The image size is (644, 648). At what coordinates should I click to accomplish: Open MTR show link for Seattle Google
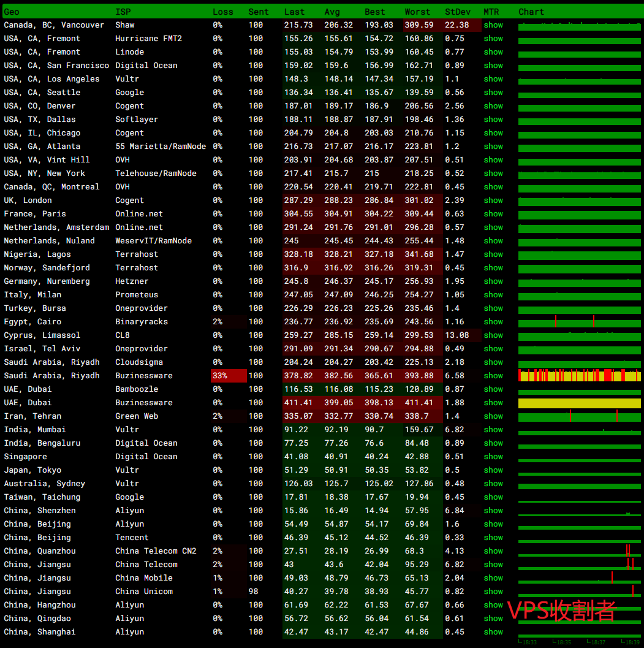493,93
